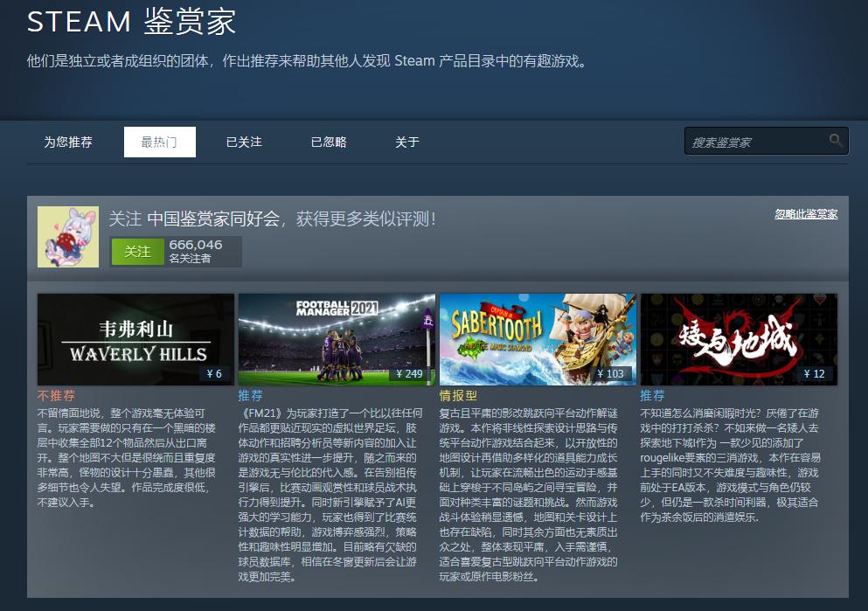This screenshot has height=611, width=868.
Task: Click the search magnifier icon
Action: (835, 141)
